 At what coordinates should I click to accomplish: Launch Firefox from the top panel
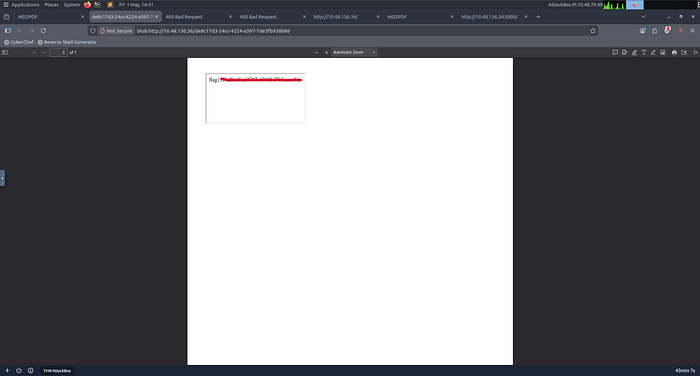[x=88, y=4]
